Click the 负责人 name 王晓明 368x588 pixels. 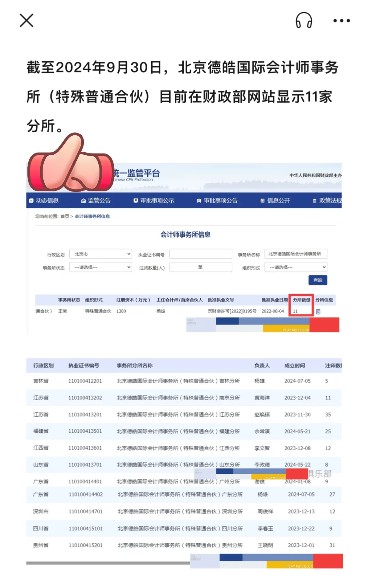tap(265, 545)
